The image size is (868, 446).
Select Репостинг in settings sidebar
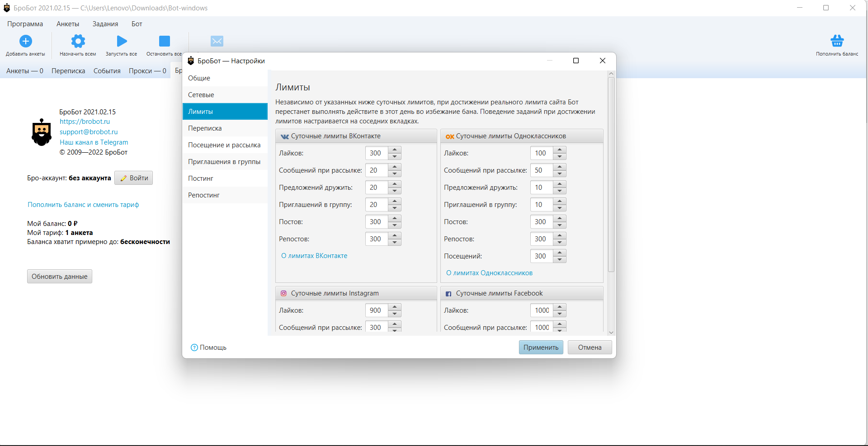tap(225, 195)
